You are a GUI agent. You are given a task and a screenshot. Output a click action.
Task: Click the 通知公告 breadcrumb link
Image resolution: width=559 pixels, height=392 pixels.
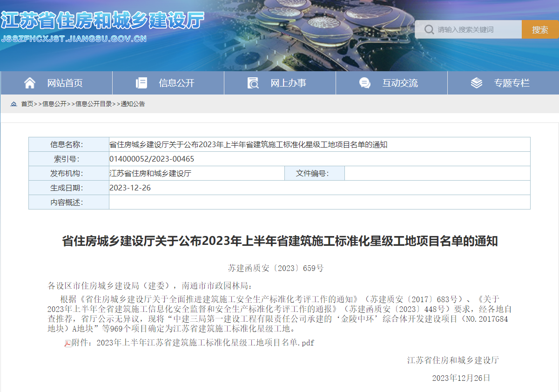coord(133,104)
